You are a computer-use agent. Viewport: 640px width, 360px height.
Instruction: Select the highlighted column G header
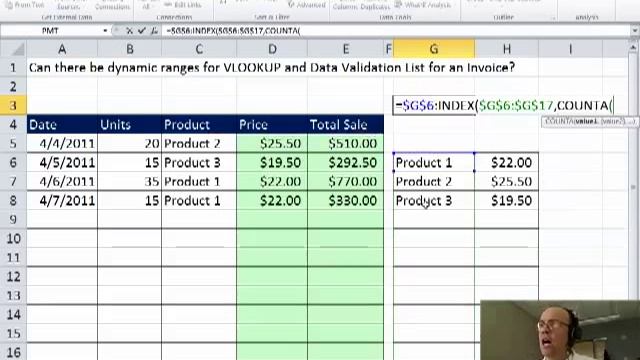coord(434,49)
